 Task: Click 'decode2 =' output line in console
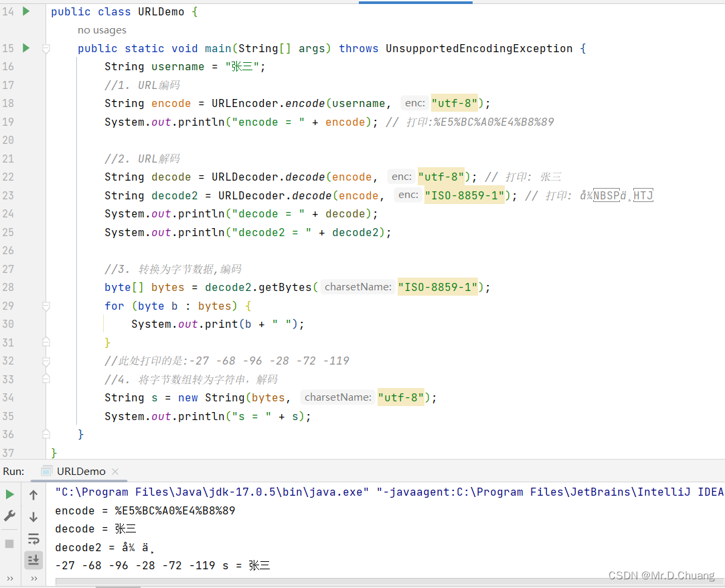[x=104, y=547]
